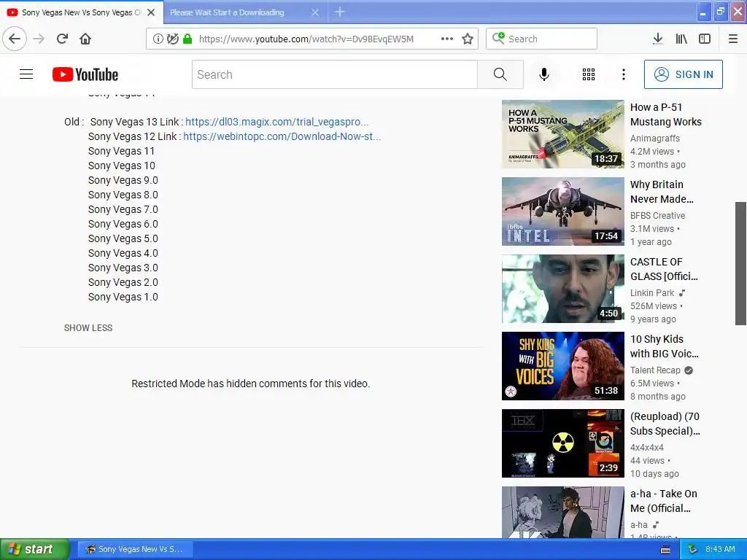Open the (Reupload) 70 Subs Special thumbnail
Image resolution: width=747 pixels, height=560 pixels.
click(562, 443)
